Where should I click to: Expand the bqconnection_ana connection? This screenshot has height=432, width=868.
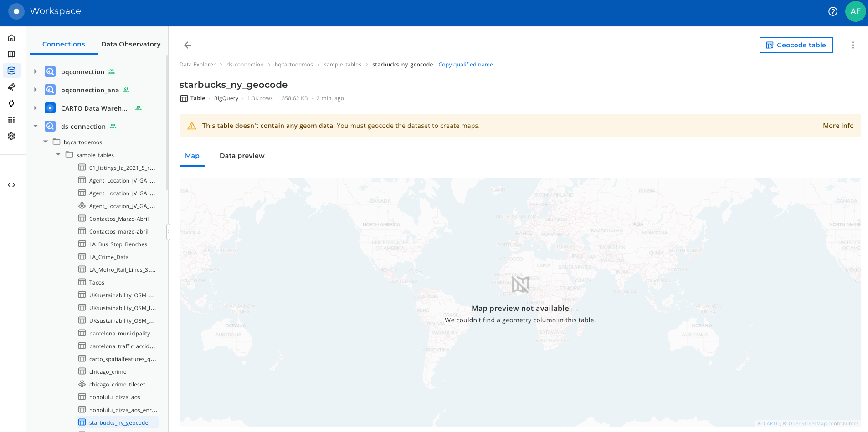pos(35,90)
